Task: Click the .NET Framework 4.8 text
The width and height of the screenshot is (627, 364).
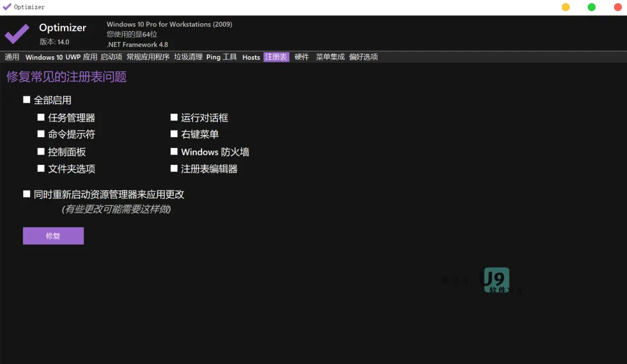Action: (137, 44)
